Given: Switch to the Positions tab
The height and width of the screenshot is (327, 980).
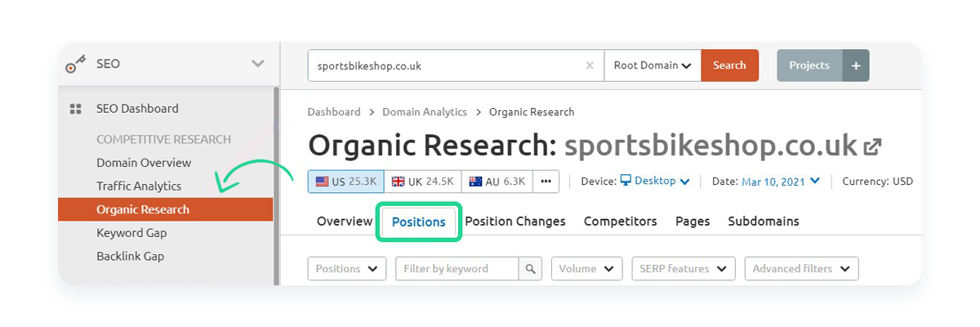Looking at the screenshot, I should [x=419, y=222].
